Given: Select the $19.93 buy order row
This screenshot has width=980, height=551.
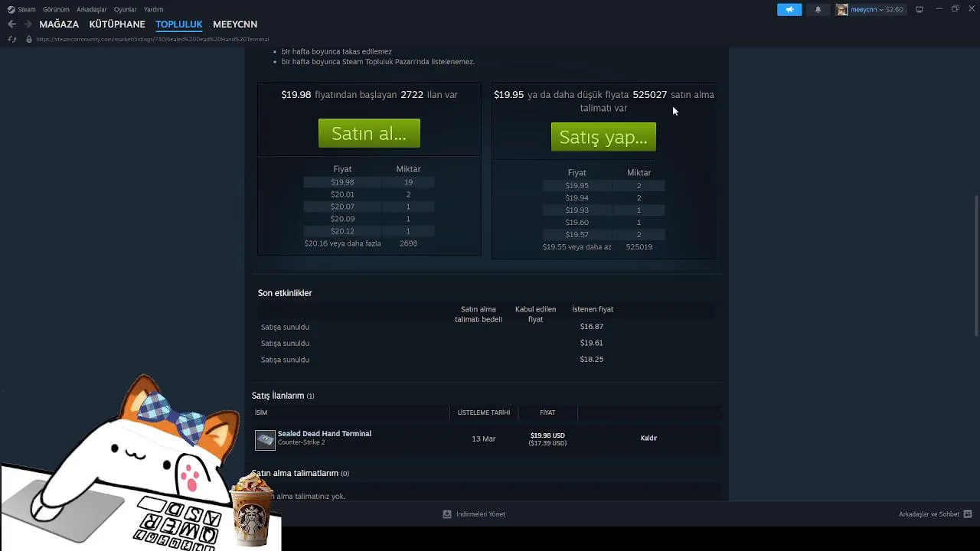Looking at the screenshot, I should pyautogui.click(x=604, y=210).
